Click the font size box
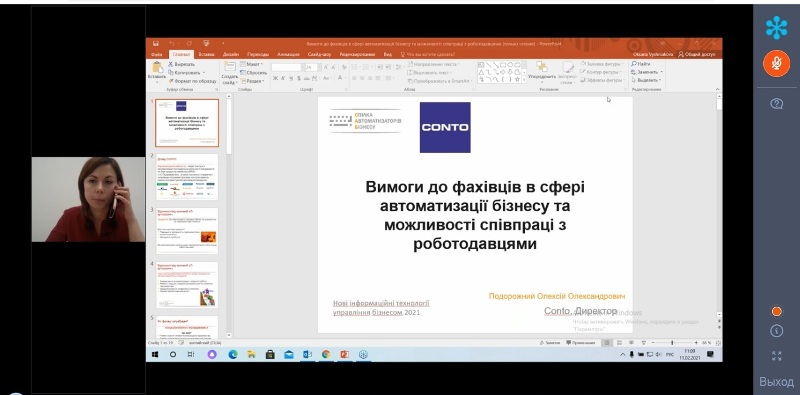The width and height of the screenshot is (800, 395). (312, 67)
